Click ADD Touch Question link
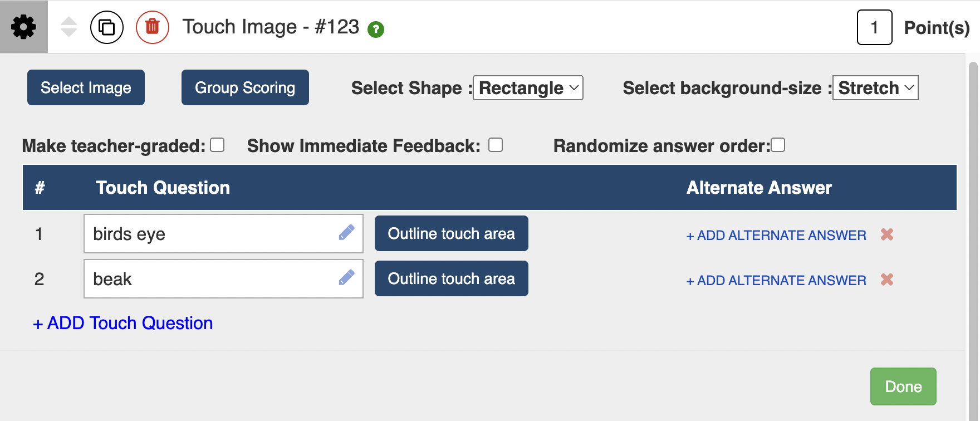 click(123, 323)
